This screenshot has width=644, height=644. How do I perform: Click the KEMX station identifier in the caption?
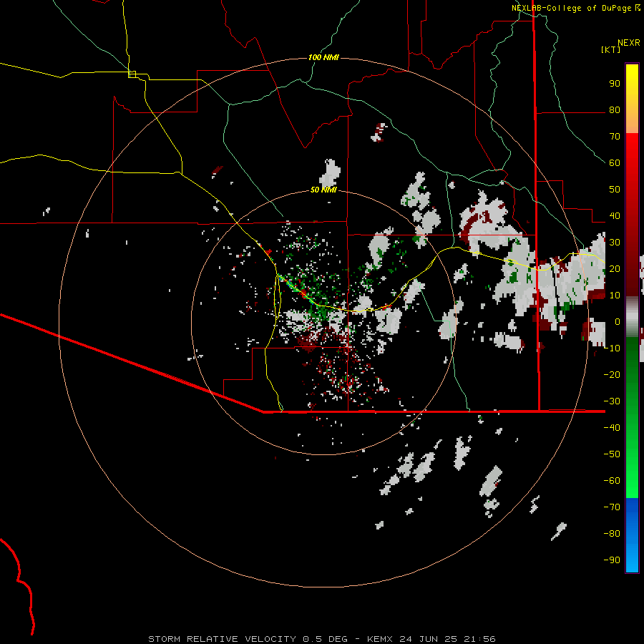[x=380, y=639]
